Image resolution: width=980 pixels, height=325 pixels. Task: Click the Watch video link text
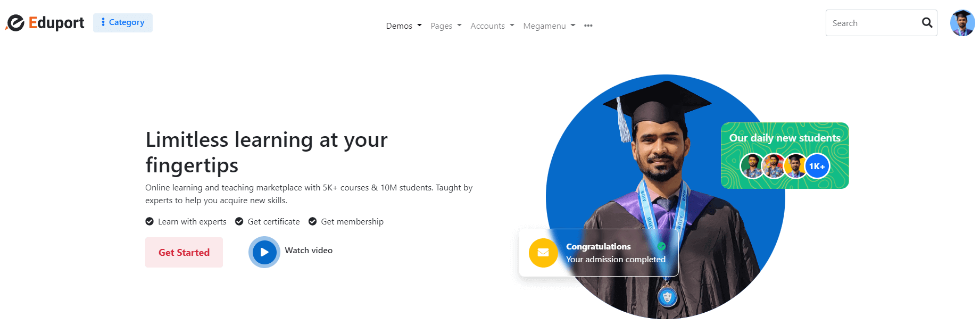tap(309, 250)
